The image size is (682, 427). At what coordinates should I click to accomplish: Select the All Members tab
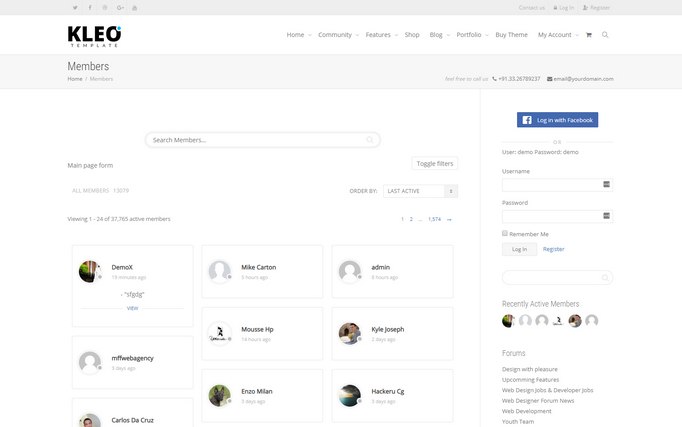pyautogui.click(x=100, y=190)
